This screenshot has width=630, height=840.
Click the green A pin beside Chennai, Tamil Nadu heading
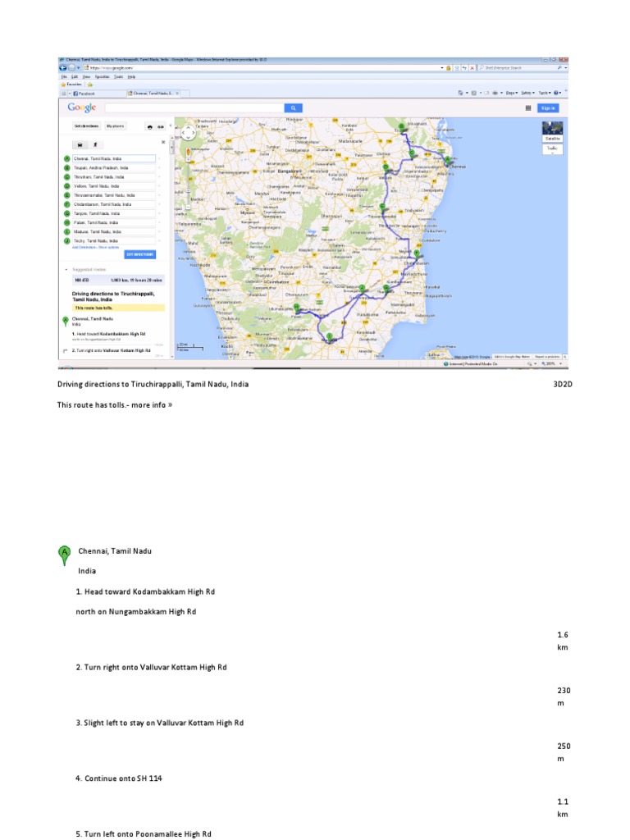click(64, 555)
